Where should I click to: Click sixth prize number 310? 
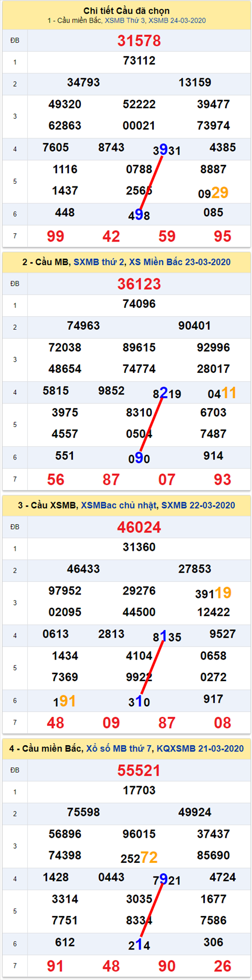click(139, 701)
